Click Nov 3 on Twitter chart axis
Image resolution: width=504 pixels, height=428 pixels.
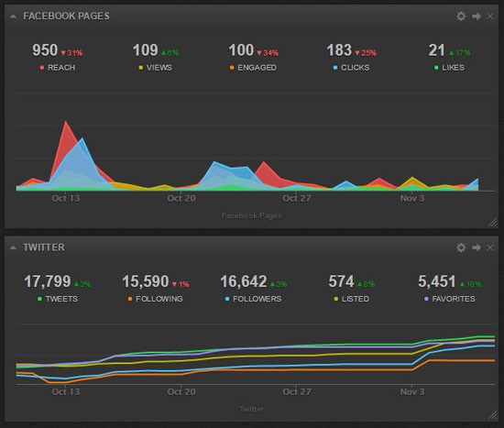(x=412, y=391)
